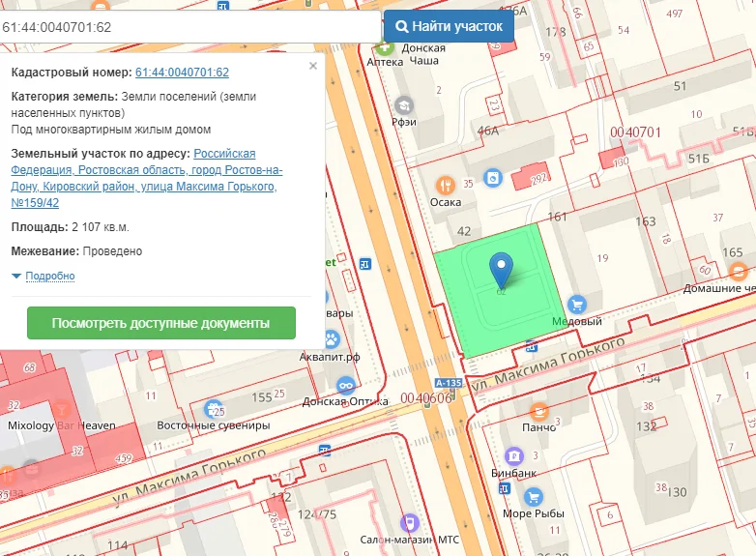Click the Медовый shop icon
Viewport: 756px width, 556px height.
point(577,304)
